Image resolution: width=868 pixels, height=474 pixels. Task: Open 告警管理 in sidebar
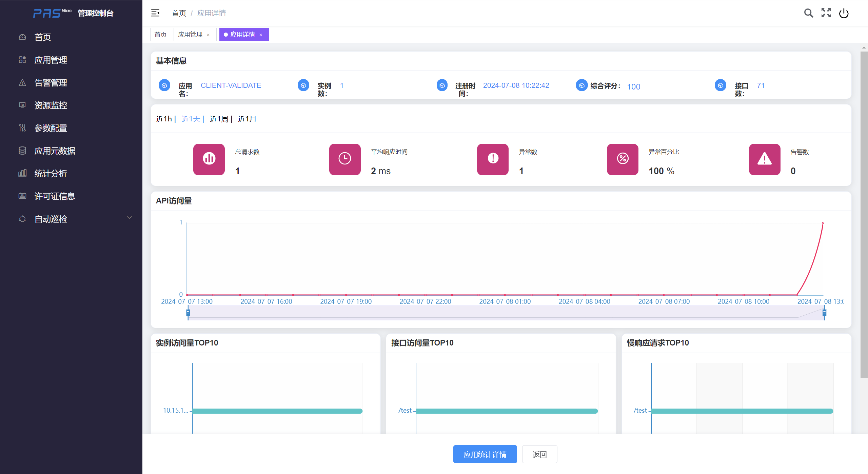pyautogui.click(x=51, y=83)
